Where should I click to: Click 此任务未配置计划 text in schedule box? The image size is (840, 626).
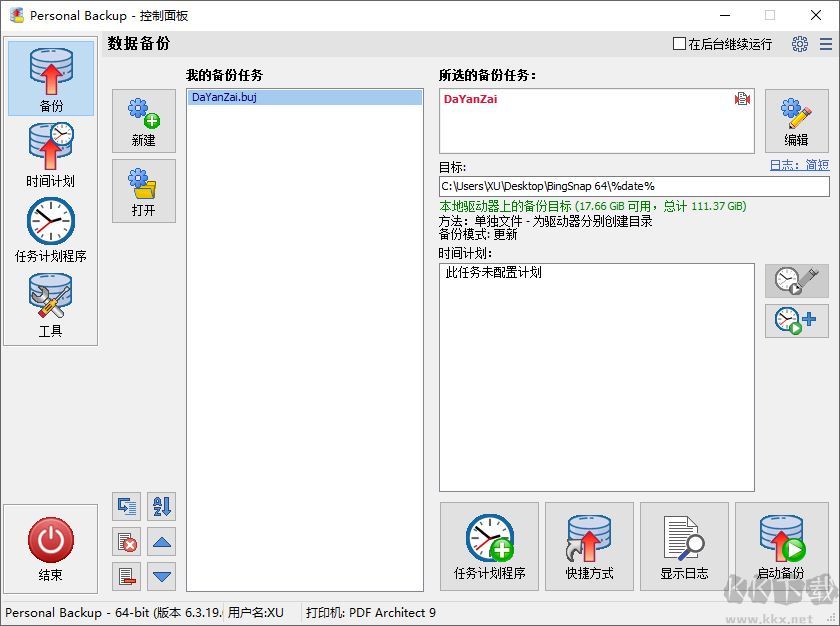pos(493,273)
